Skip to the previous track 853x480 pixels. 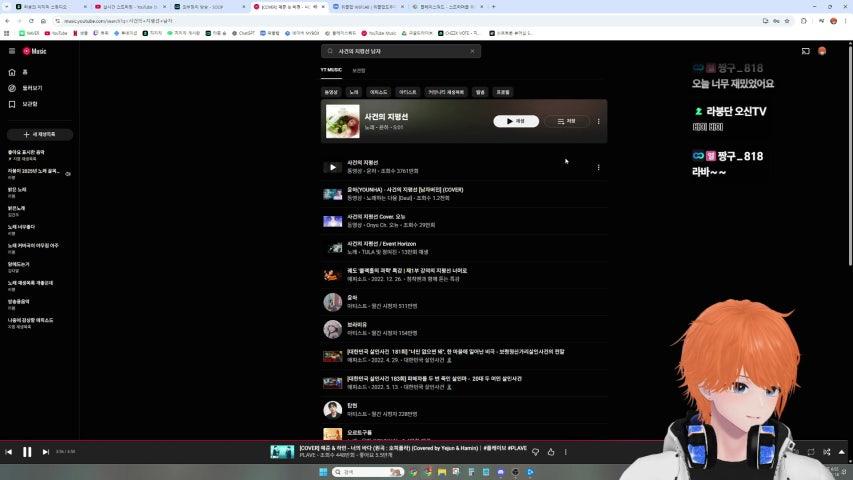click(x=9, y=452)
